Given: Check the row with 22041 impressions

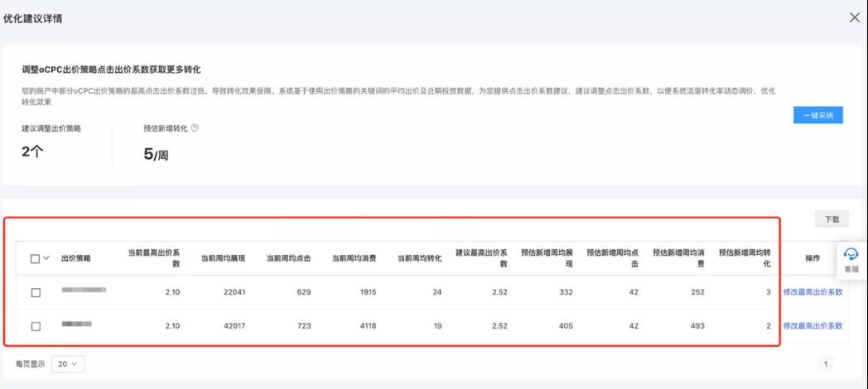Looking at the screenshot, I should tap(36, 292).
